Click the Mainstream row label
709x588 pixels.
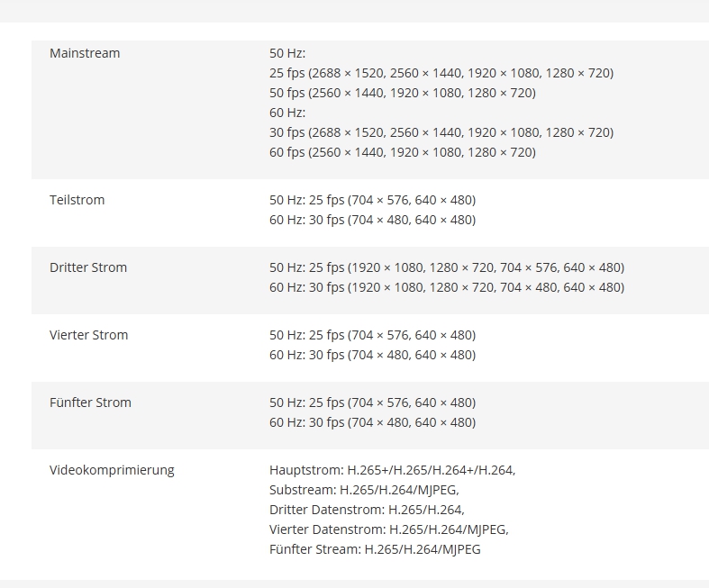coord(85,53)
